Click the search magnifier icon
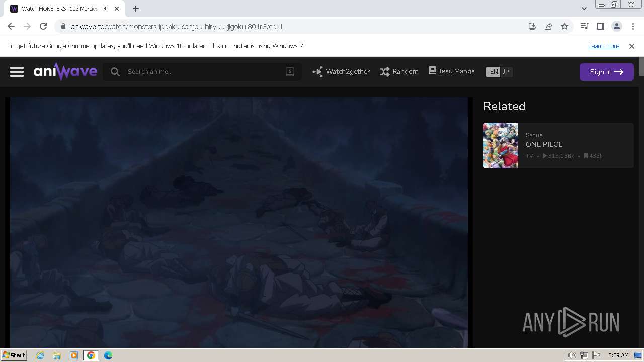 point(115,72)
